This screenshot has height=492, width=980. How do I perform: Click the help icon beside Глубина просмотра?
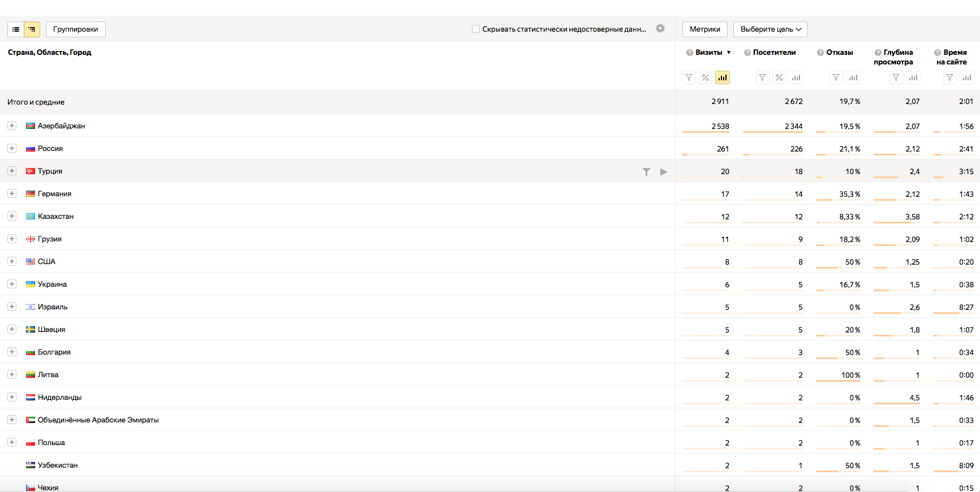click(x=878, y=53)
